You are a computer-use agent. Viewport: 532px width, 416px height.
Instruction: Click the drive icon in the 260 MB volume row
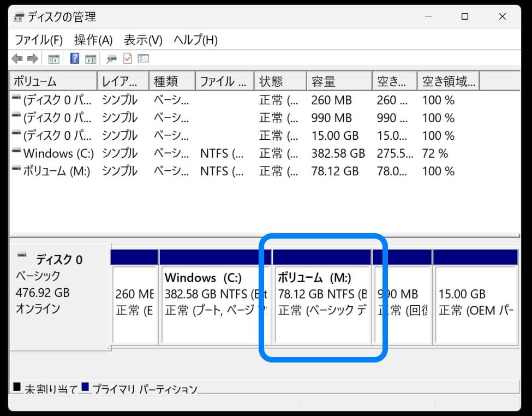[x=16, y=97]
